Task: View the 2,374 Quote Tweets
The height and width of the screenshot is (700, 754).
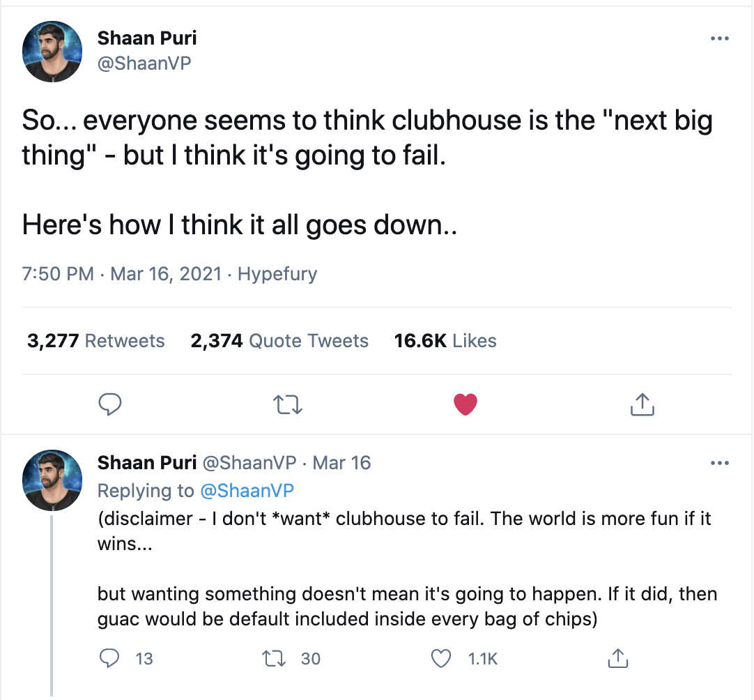Action: (279, 341)
